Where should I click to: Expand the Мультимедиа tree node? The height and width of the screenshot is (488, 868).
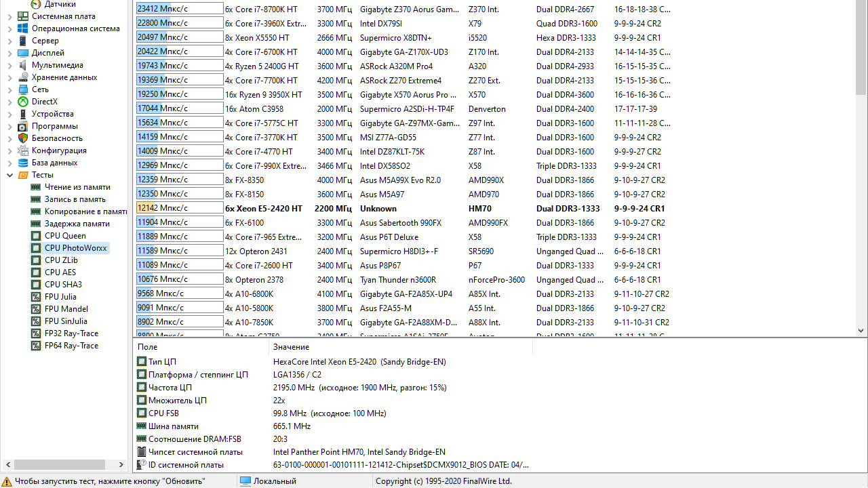pyautogui.click(x=10, y=65)
